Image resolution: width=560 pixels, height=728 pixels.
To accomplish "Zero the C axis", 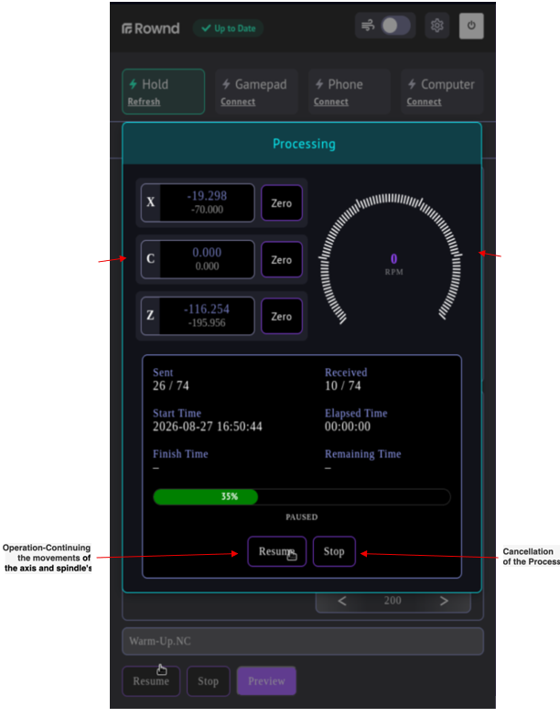I will tap(282, 259).
